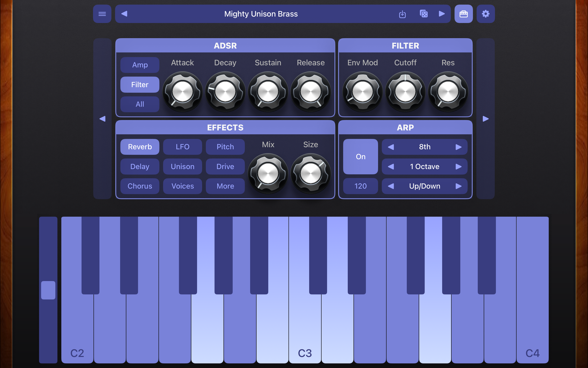Select the Delay effect tab
The image size is (588, 368).
coord(140,167)
